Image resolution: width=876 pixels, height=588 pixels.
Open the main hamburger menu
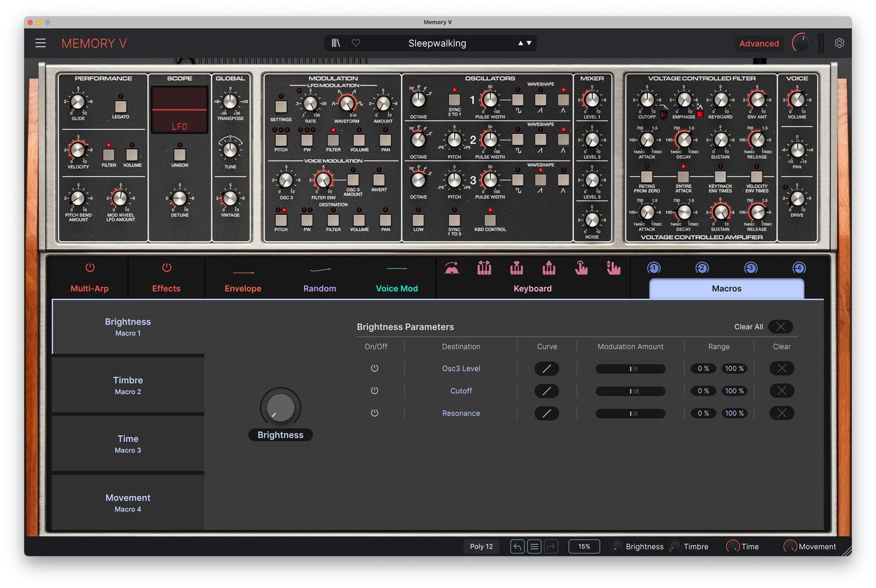(x=41, y=43)
